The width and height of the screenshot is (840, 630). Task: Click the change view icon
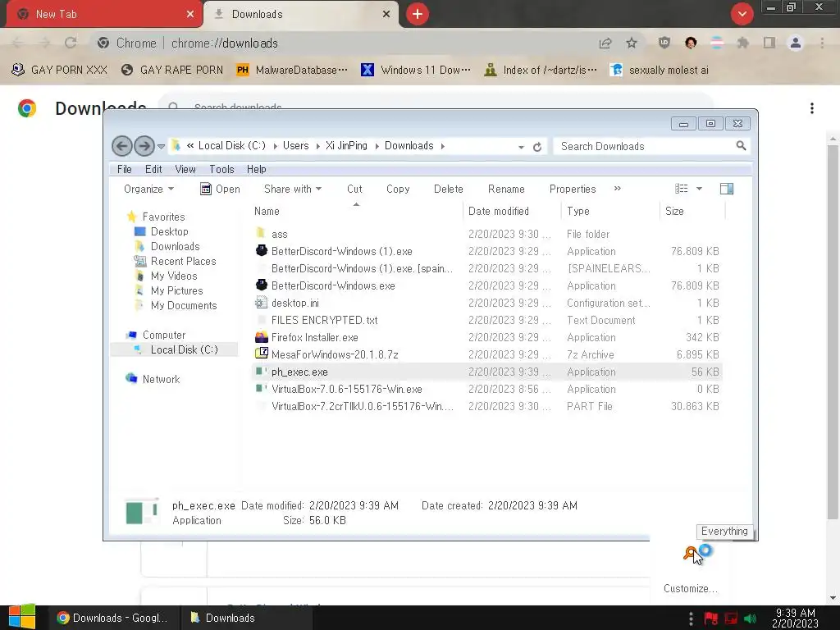[682, 189]
